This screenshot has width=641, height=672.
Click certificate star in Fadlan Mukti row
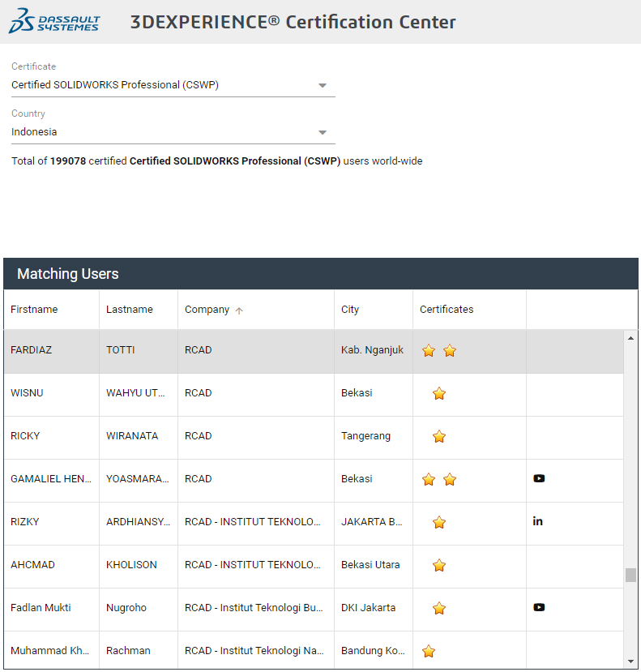click(x=439, y=608)
